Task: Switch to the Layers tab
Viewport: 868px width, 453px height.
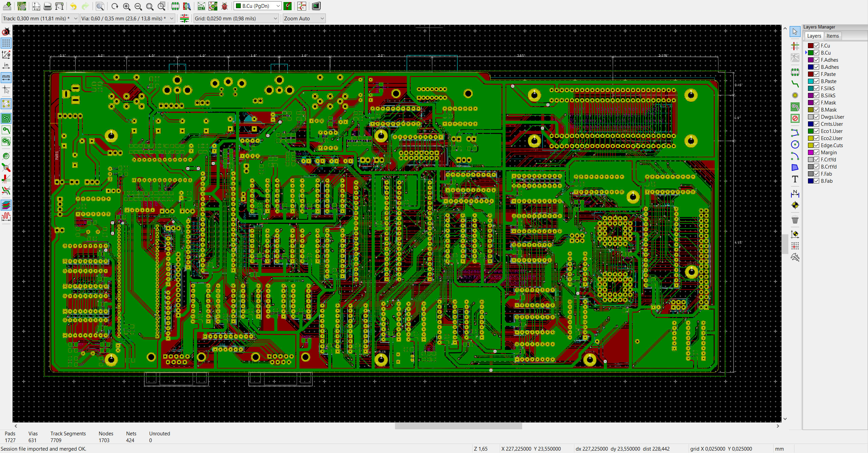Action: pyautogui.click(x=814, y=36)
